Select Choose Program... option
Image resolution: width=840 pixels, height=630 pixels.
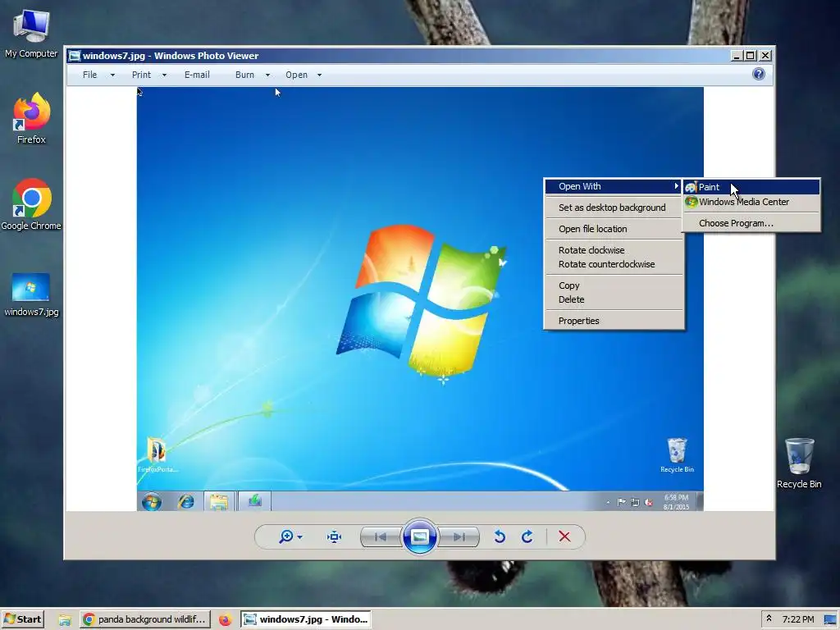[751, 223]
